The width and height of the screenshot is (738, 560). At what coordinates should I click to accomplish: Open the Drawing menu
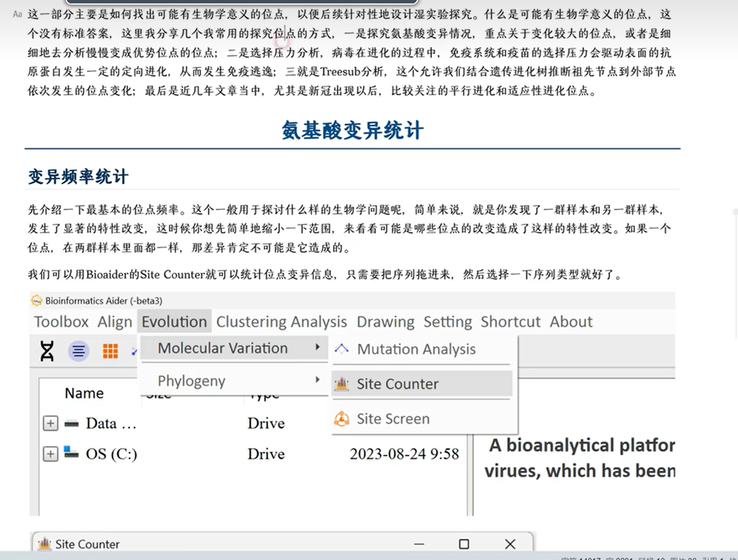click(x=385, y=322)
